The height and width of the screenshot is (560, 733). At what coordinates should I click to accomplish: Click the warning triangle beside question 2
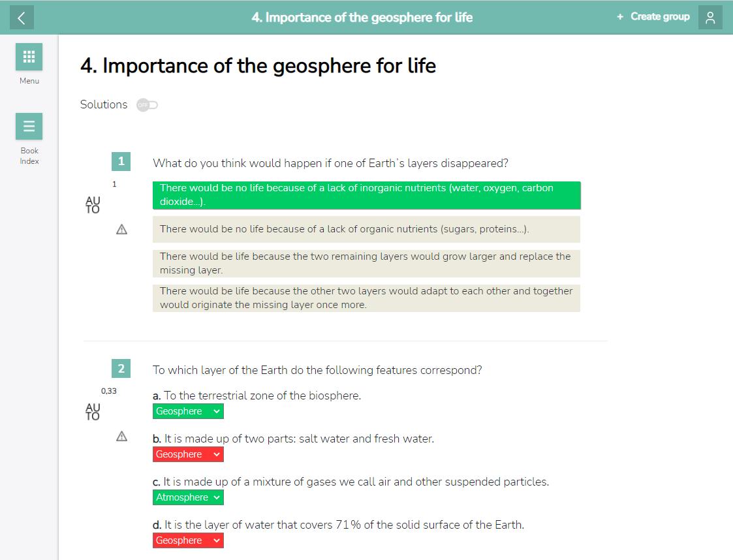(121, 436)
